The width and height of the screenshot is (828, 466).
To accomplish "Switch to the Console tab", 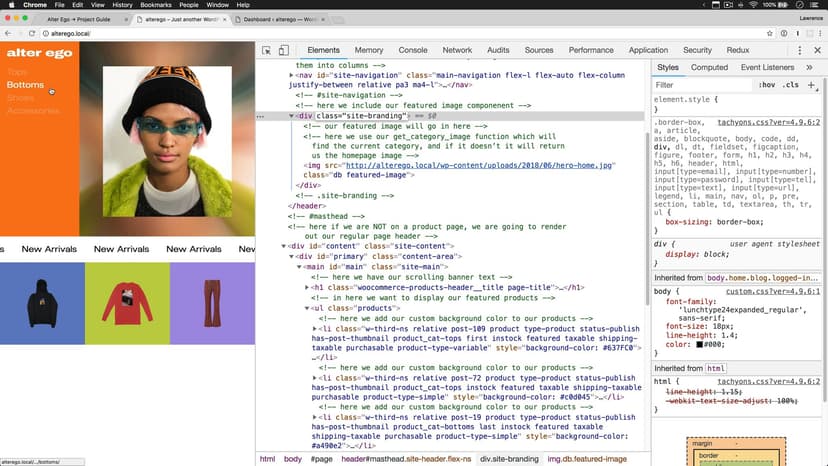I will coord(412,50).
